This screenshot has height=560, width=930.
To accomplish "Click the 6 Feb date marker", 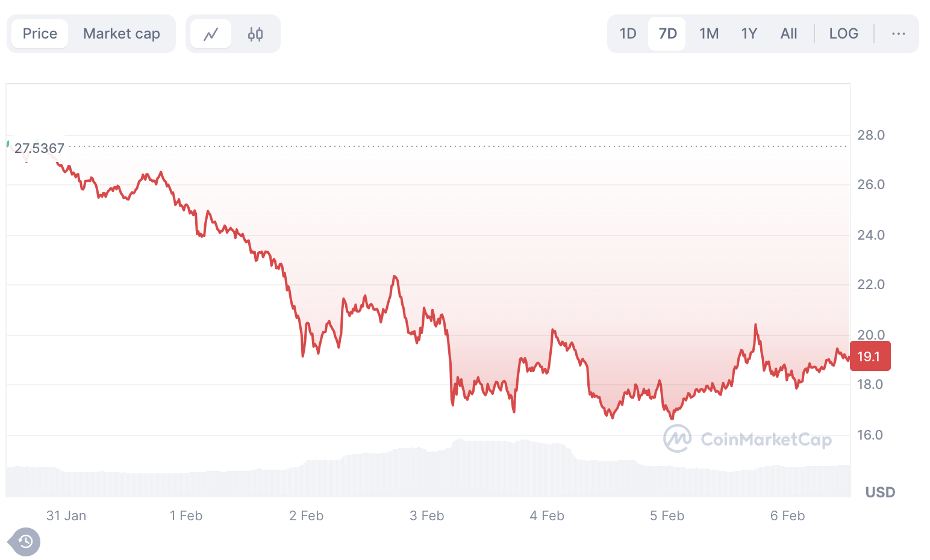I will point(787,516).
